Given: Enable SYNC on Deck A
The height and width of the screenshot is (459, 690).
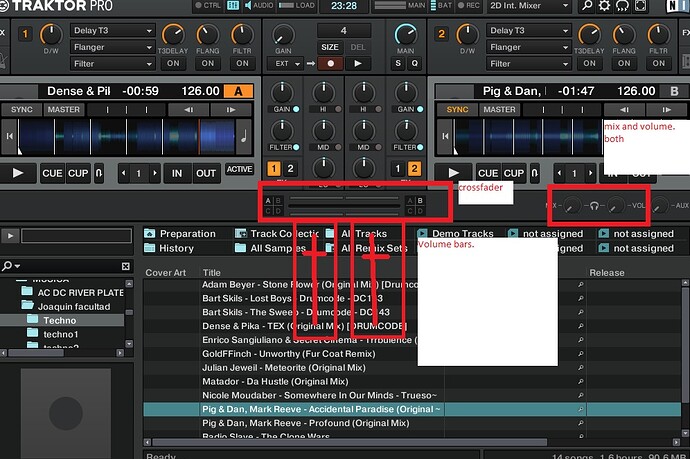Looking at the screenshot, I should [22, 110].
